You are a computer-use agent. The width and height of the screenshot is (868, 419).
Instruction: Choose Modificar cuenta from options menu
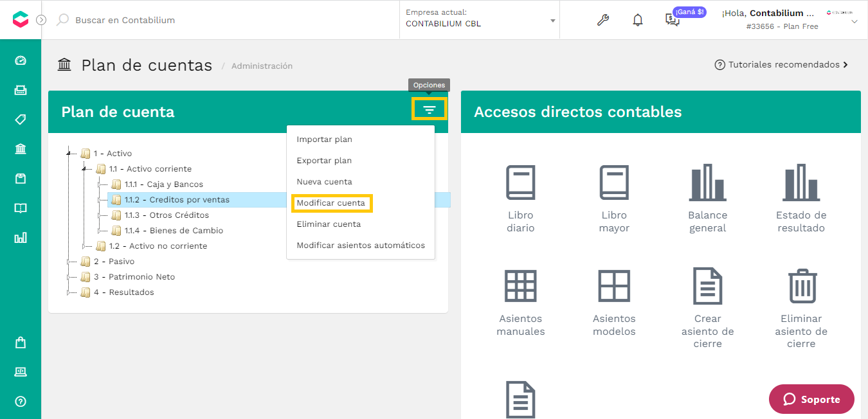click(x=330, y=203)
